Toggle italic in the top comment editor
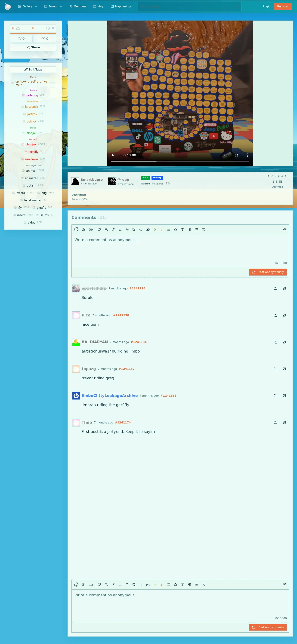Viewport: 297px width, 644px height. 113,230
